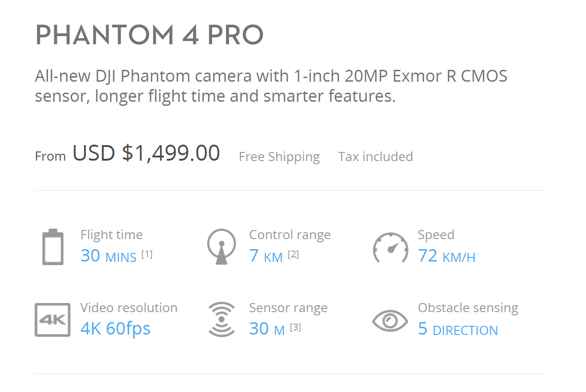Click the 30 M sensor range value
586x392 pixels.
pos(267,329)
